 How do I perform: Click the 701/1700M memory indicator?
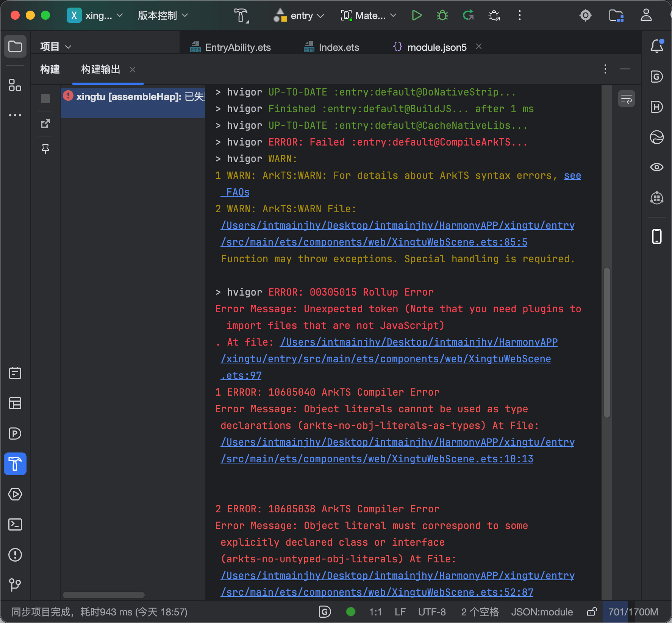click(x=633, y=612)
